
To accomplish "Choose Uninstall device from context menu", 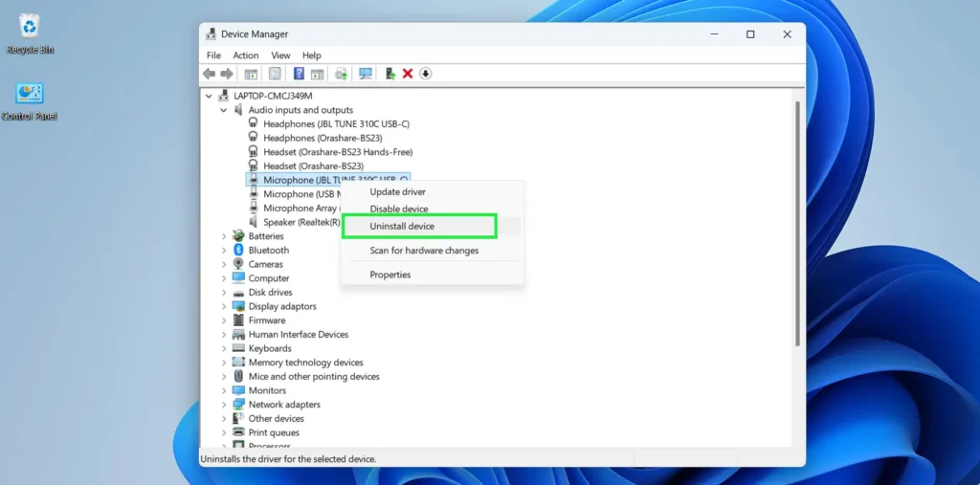I will tap(433, 227).
